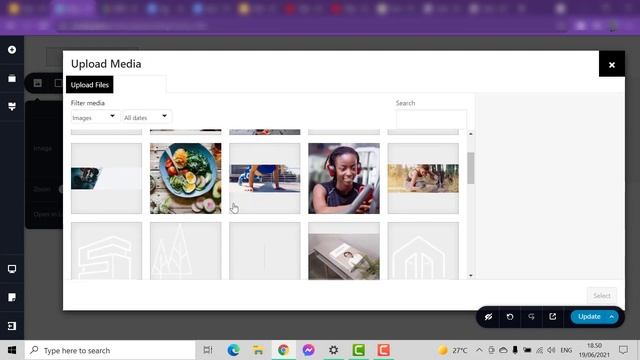This screenshot has width=640, height=360.
Task: Close the Upload Media dialog
Action: pos(611,64)
